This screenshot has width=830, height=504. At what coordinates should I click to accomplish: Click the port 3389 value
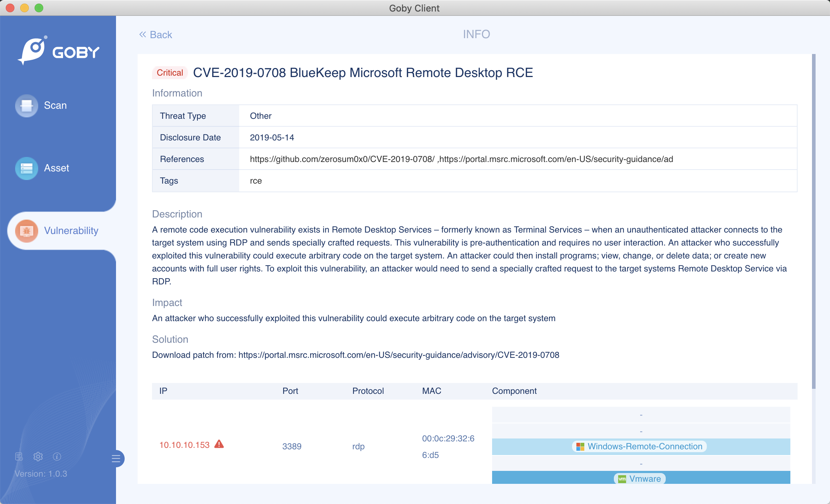point(292,446)
